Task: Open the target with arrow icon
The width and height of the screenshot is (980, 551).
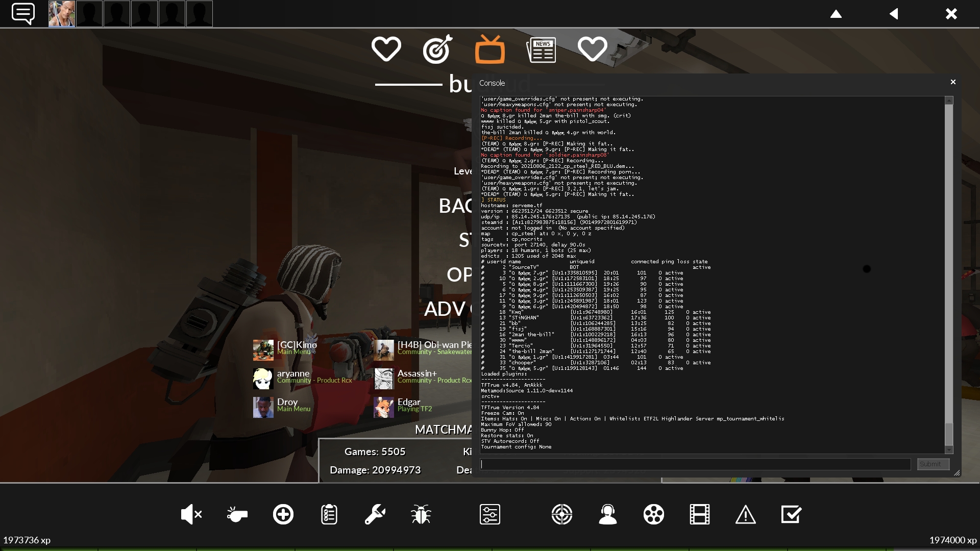Action: 438,49
